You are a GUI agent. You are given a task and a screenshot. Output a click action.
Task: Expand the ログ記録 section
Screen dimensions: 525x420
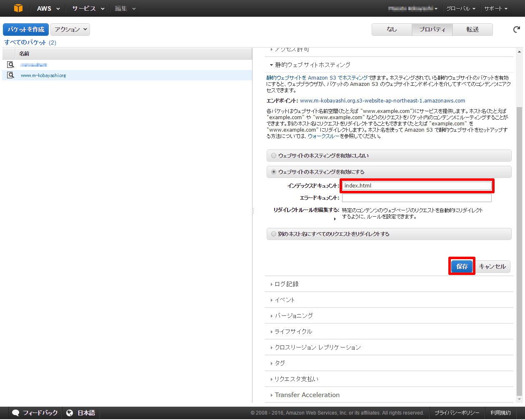(x=285, y=284)
